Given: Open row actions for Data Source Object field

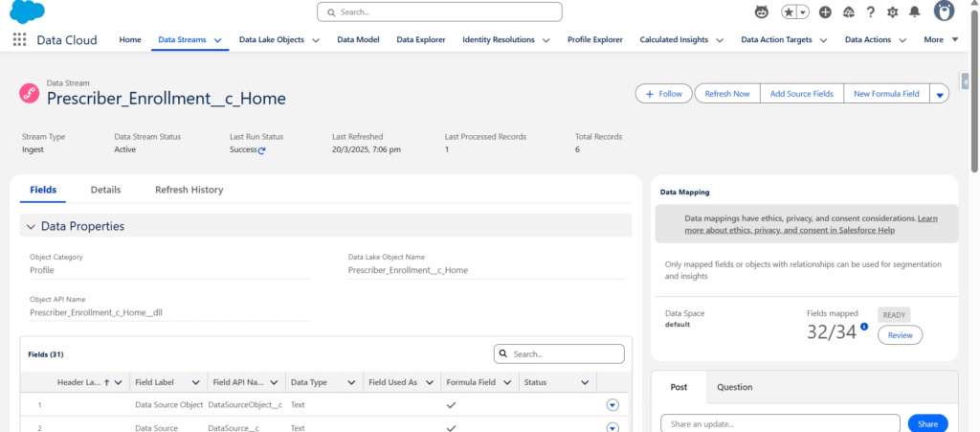Looking at the screenshot, I should [x=612, y=404].
